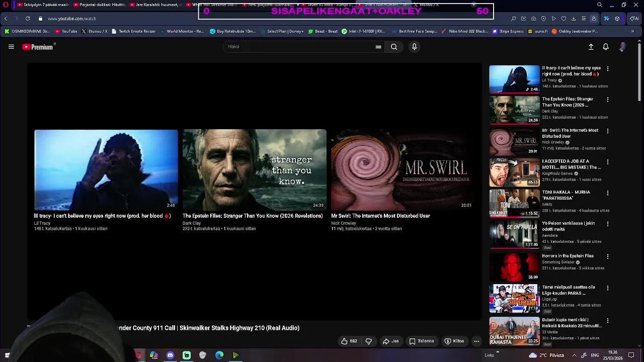The height and width of the screenshot is (362, 644).
Task: Open Twitch Emote Resizer bookmark
Action: point(134,31)
